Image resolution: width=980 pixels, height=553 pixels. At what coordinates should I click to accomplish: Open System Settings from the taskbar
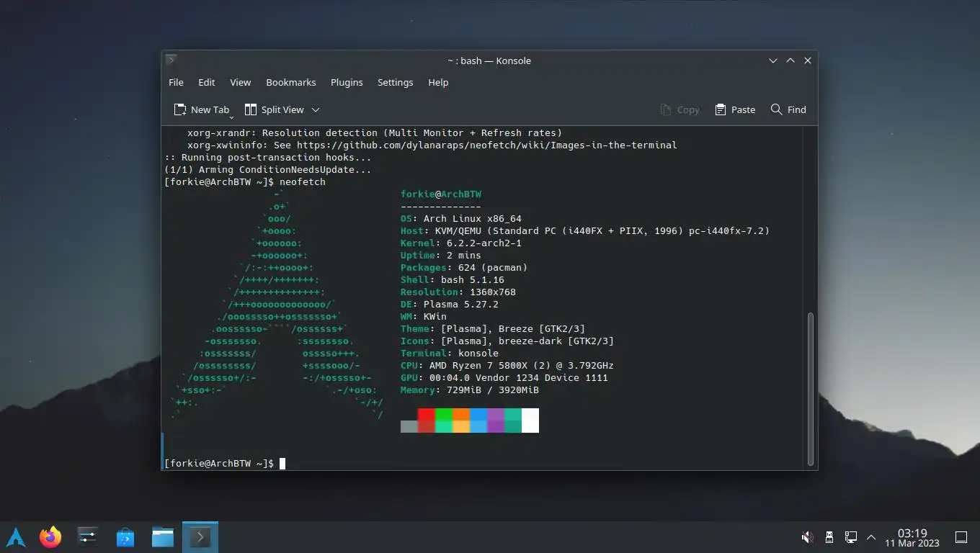click(87, 537)
